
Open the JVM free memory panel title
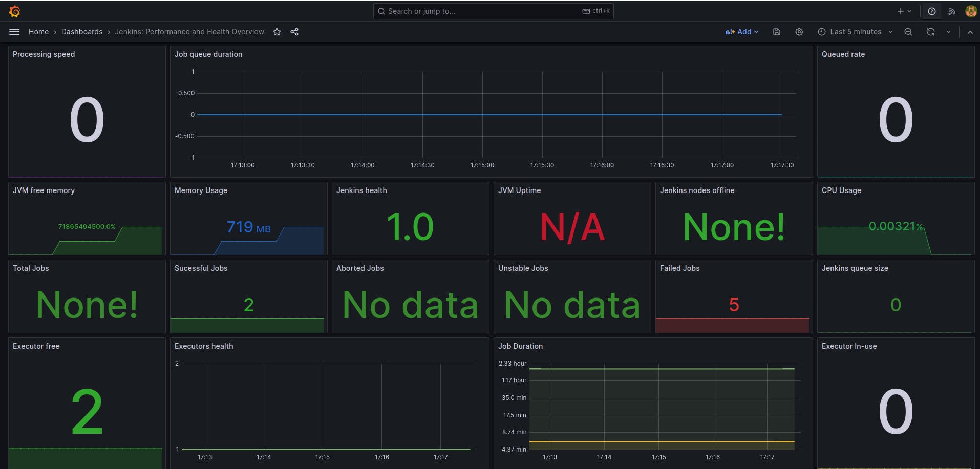click(44, 190)
